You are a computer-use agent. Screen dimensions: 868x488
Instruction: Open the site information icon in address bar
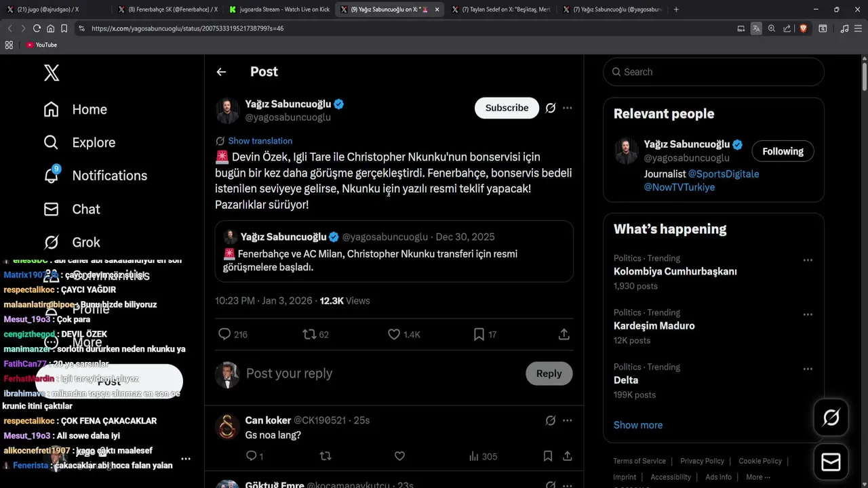(81, 28)
